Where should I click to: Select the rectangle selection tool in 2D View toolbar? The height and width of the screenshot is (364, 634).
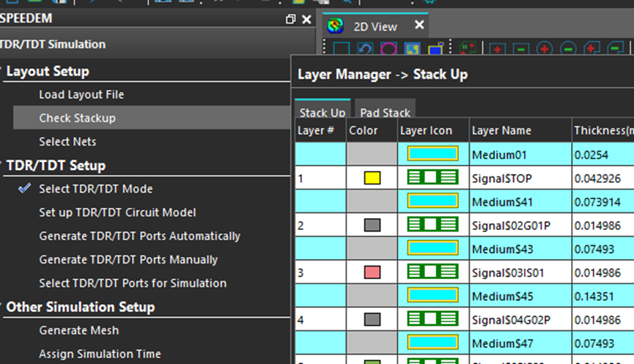[341, 49]
